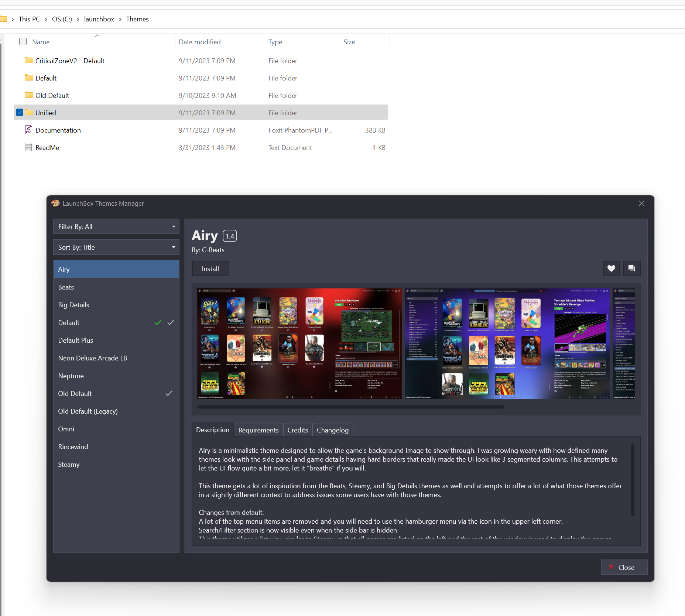The width and height of the screenshot is (685, 616).
Task: Click the Close button in Themes Manager
Action: click(624, 567)
